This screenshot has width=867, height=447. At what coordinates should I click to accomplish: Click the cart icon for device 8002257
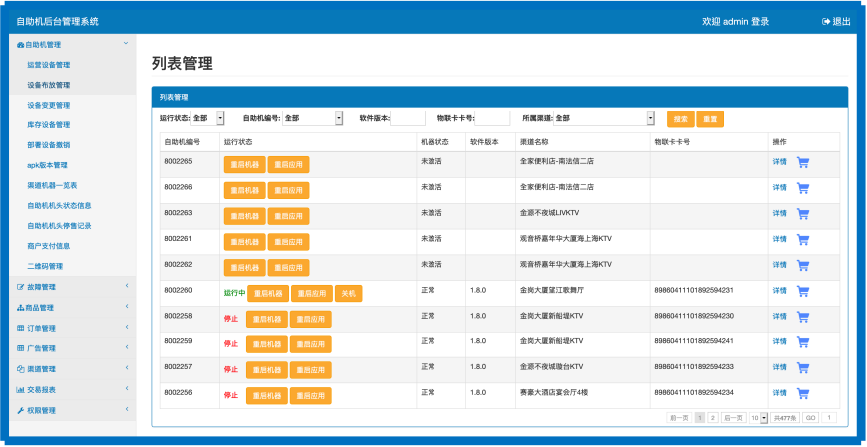803,368
